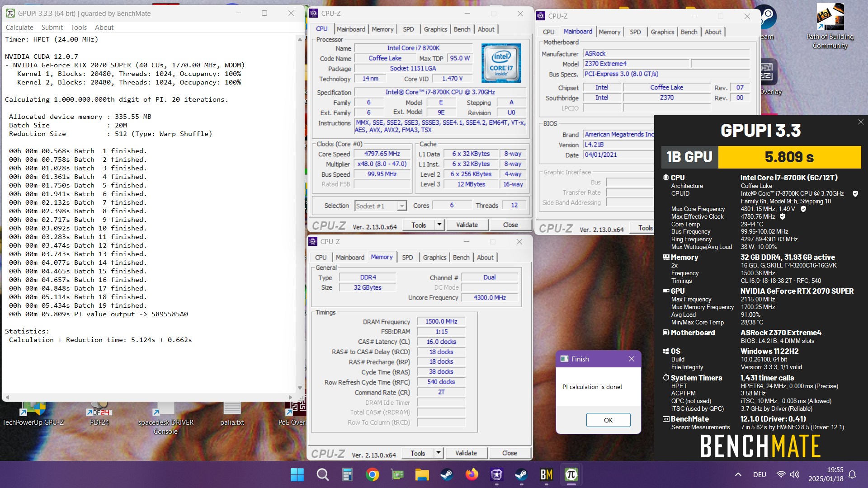The image size is (868, 488).
Task: Open Calculator from taskbar
Action: pyautogui.click(x=347, y=474)
